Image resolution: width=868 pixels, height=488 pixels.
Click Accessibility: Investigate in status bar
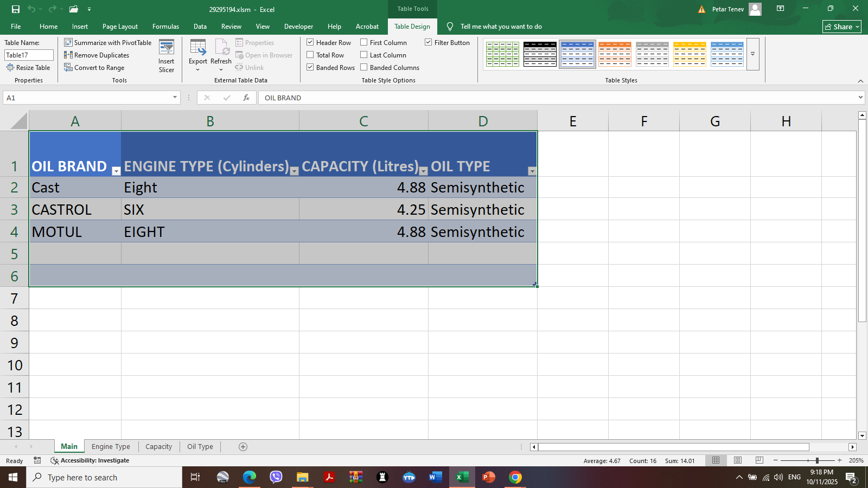point(90,460)
